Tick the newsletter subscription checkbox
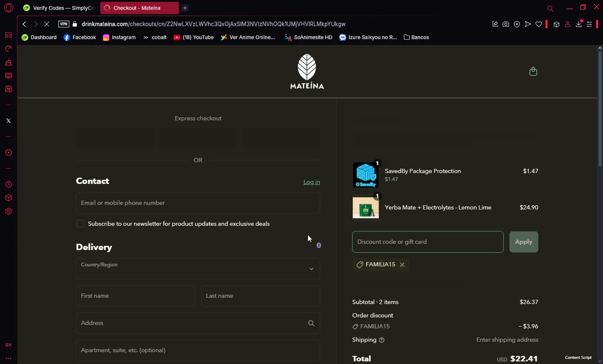The image size is (603, 364). [x=80, y=224]
